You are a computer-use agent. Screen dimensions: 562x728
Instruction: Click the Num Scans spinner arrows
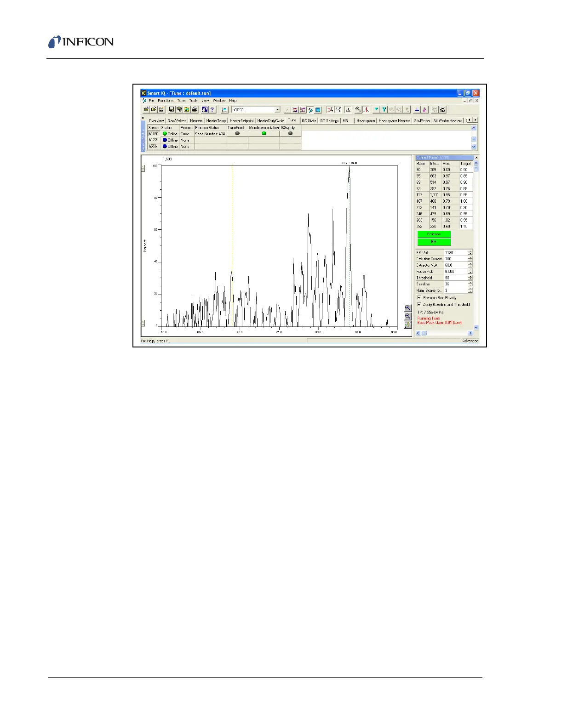[x=470, y=290]
